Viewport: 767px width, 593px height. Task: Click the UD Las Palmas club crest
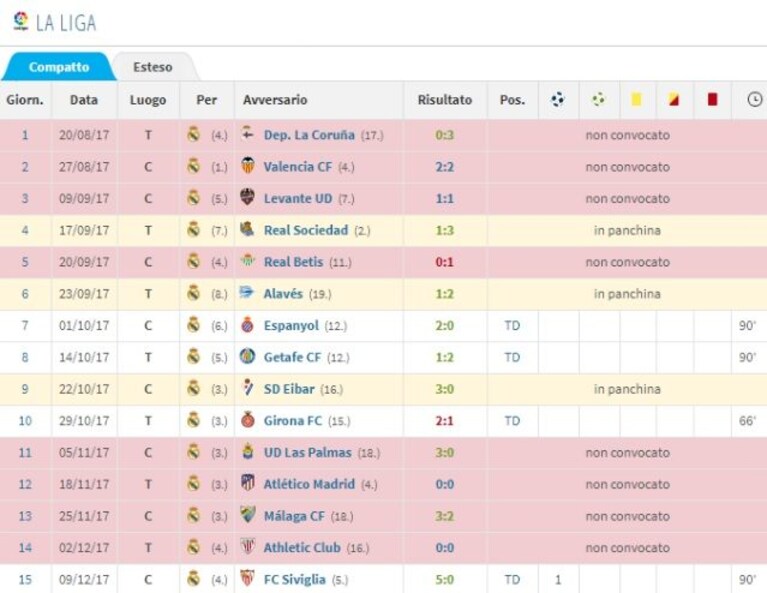click(x=248, y=452)
